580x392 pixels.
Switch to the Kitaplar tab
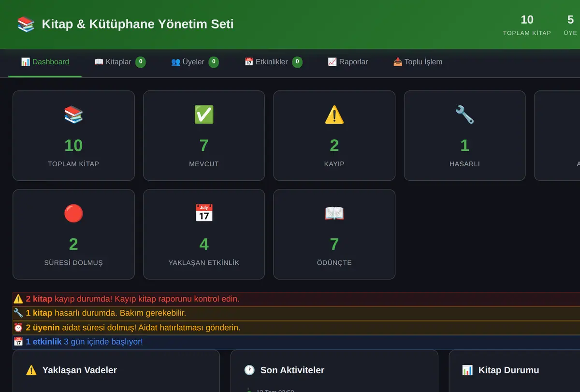tap(120, 62)
